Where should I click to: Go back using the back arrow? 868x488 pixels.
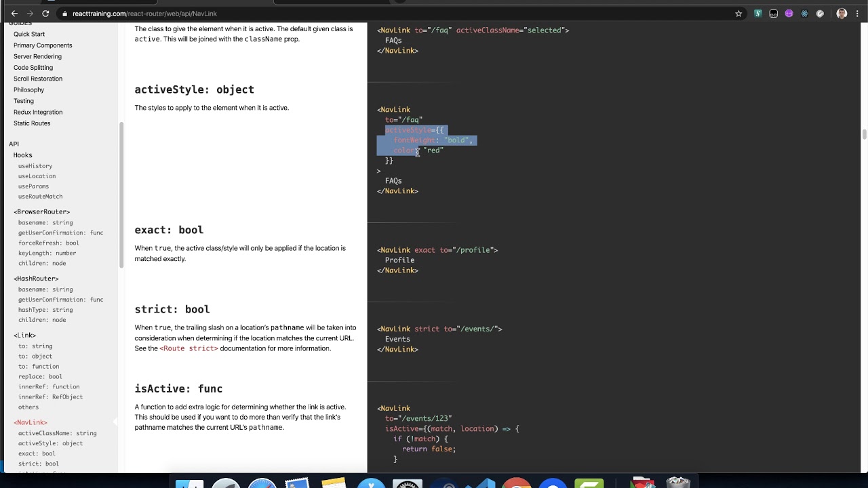(x=14, y=13)
